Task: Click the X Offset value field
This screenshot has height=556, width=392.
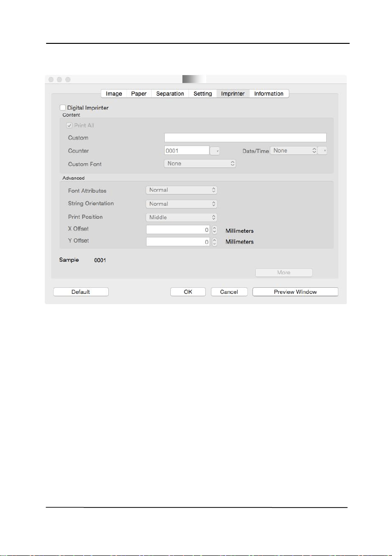Action: (178, 230)
